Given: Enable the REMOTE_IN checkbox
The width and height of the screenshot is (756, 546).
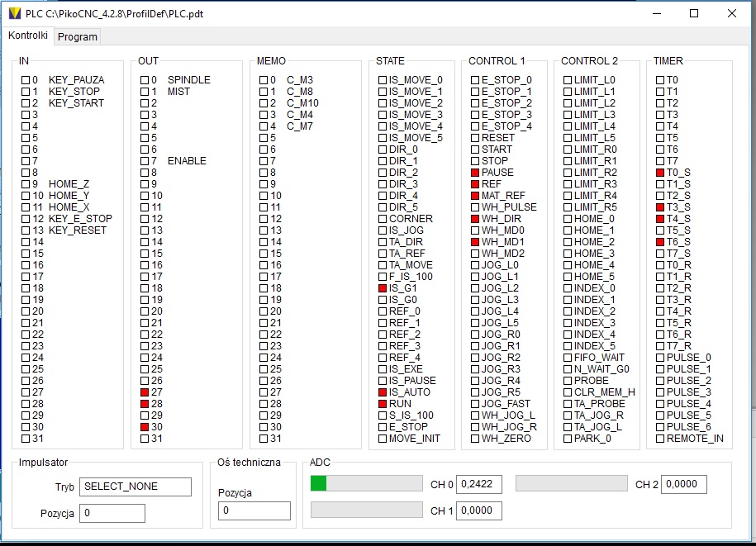Looking at the screenshot, I should coord(660,439).
